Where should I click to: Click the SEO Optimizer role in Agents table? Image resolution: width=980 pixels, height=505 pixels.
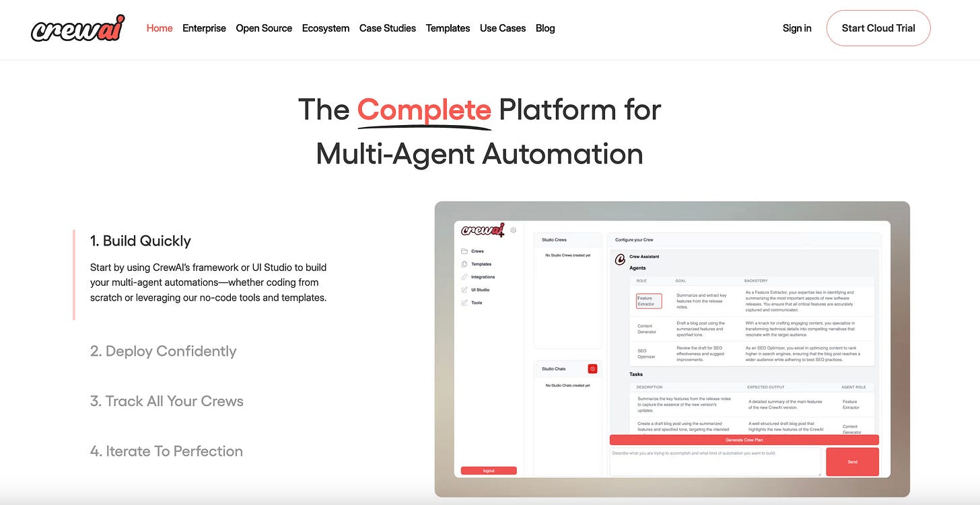[646, 353]
